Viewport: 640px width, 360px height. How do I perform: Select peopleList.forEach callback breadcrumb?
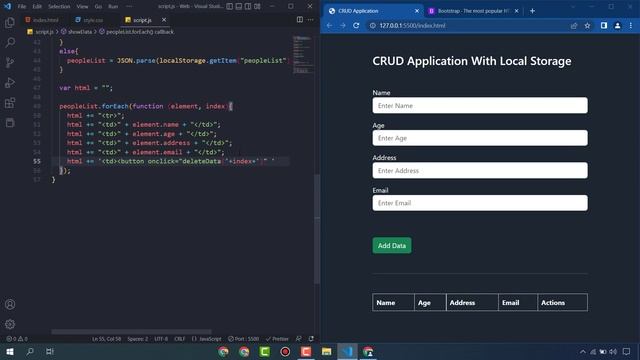(136, 32)
